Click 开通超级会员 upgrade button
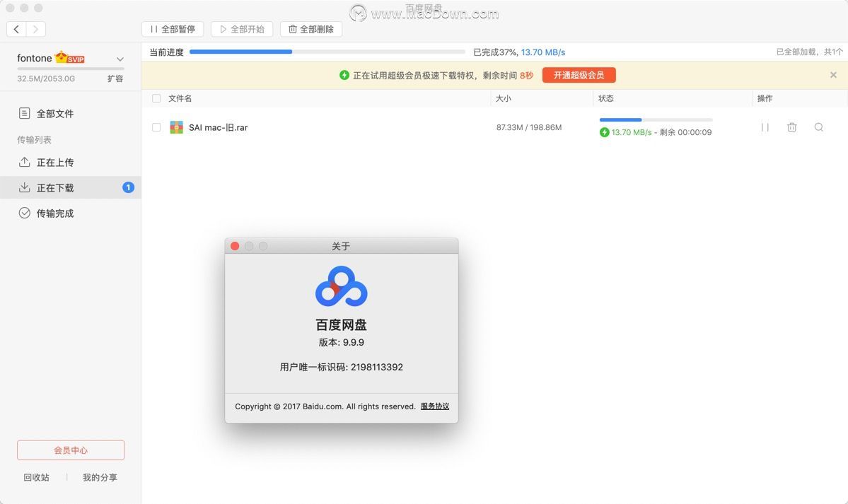 [579, 75]
